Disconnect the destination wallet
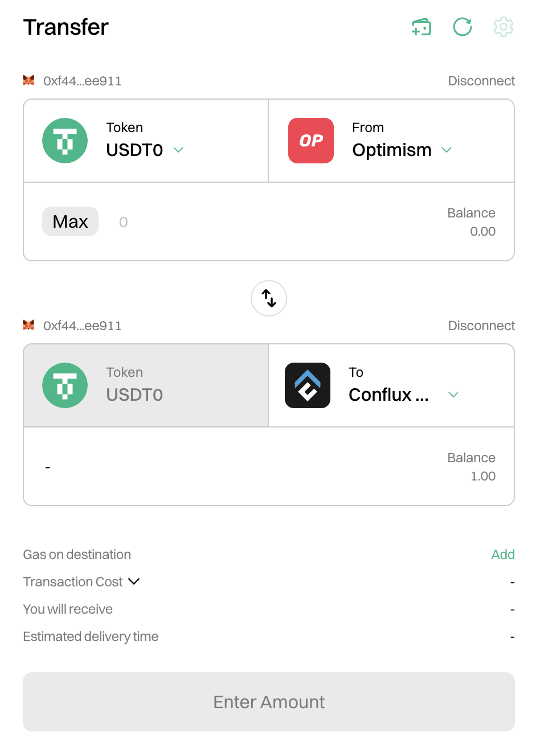Screen dimensions: 540x756 pyautogui.click(x=481, y=326)
